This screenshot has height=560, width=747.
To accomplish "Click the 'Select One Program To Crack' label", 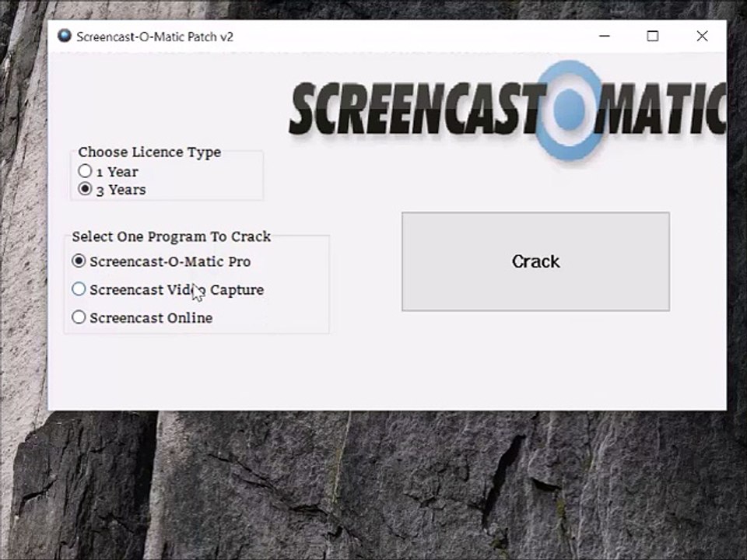I will point(171,236).
